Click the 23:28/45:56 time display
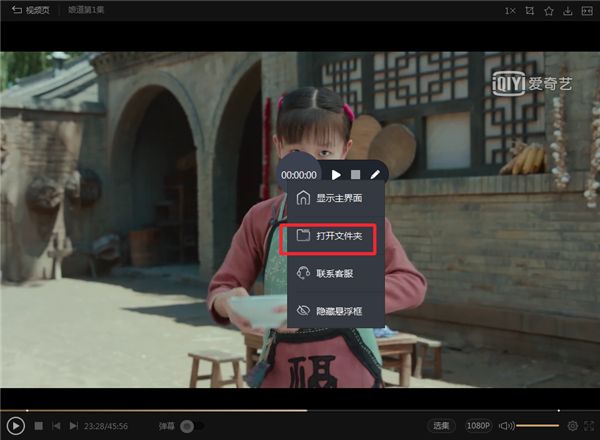Image resolution: width=600 pixels, height=440 pixels. 106,426
